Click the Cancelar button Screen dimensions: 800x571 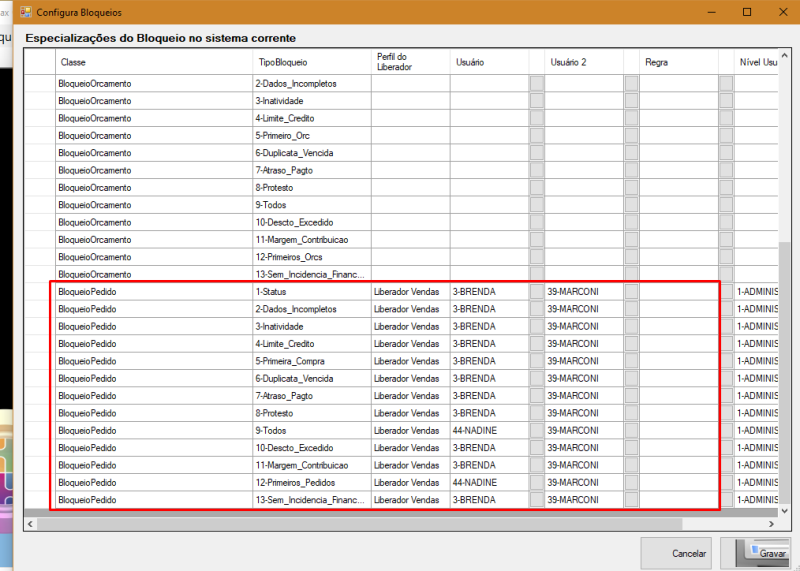click(676, 554)
